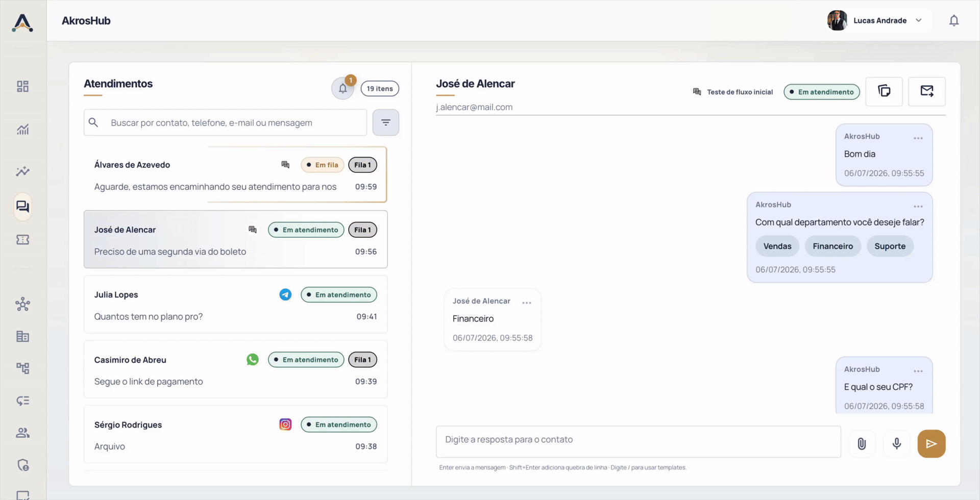The height and width of the screenshot is (500, 980).
Task: Open options on the 'Bom dia' message
Action: (x=918, y=138)
